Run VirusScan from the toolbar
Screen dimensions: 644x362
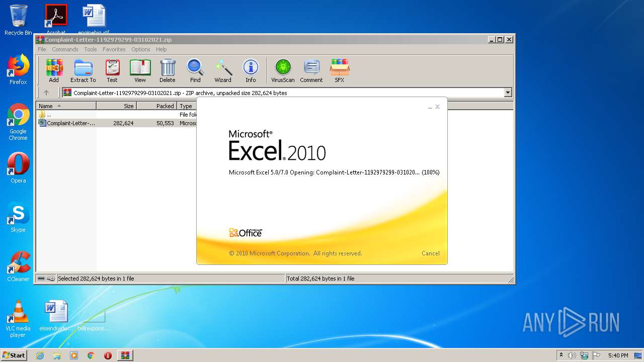coord(283,70)
